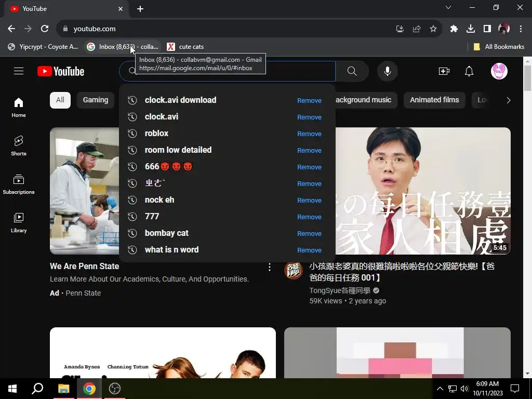Viewport: 532px width, 399px height.
Task: Click the search magnifier button
Action: (x=352, y=71)
